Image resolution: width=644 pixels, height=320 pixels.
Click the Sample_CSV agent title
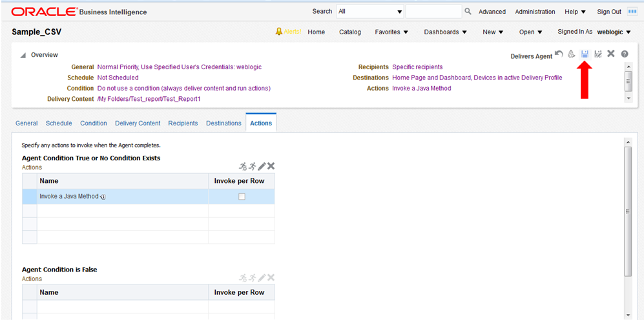(x=37, y=32)
